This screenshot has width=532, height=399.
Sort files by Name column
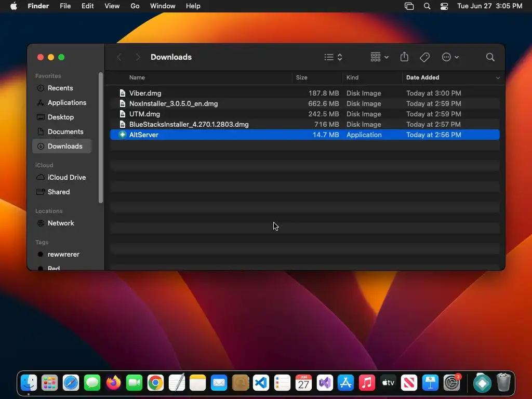tap(137, 78)
